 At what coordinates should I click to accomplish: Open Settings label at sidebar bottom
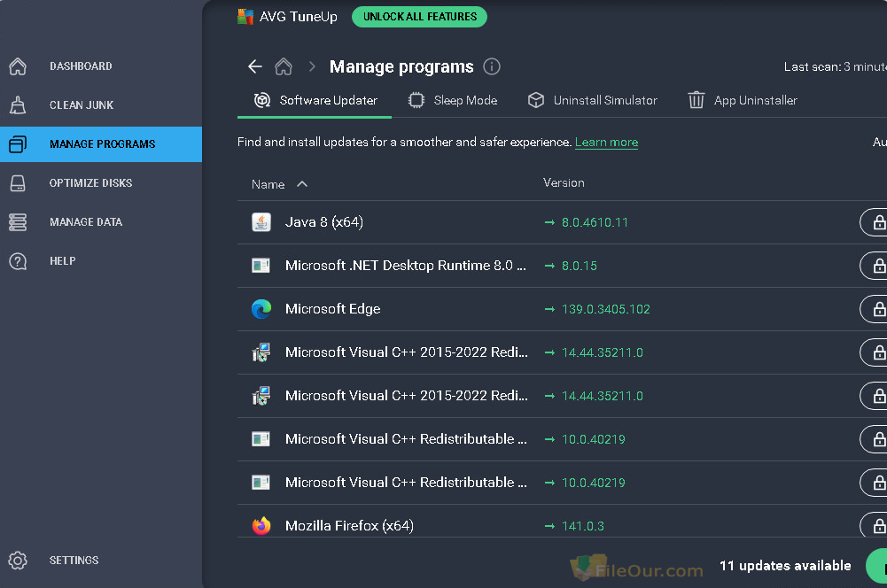tap(74, 561)
